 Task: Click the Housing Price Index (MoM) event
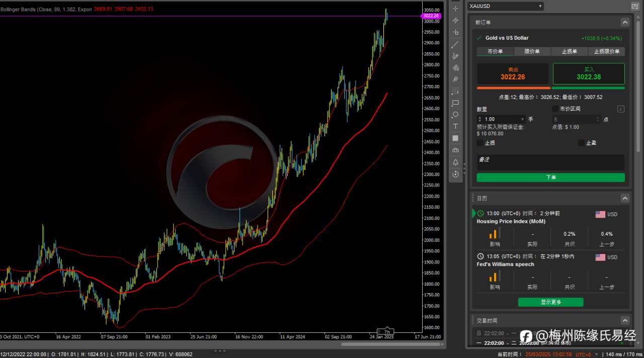[x=511, y=221]
